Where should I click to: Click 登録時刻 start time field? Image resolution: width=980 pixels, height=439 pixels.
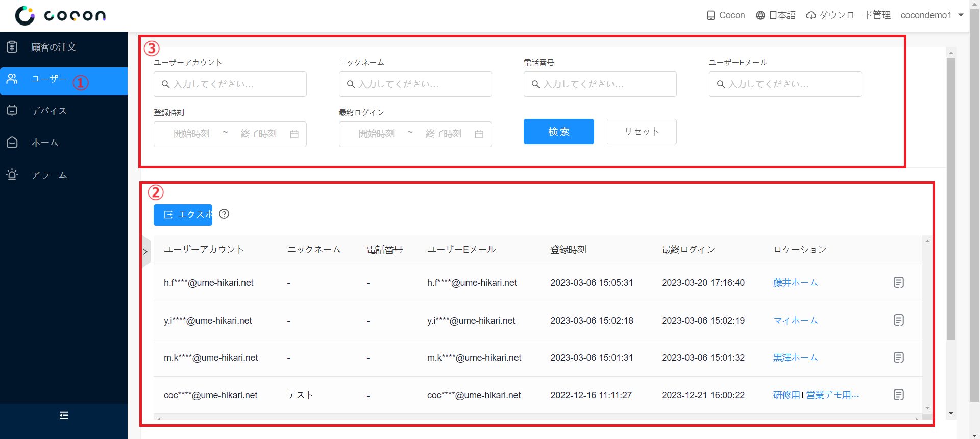coord(191,134)
